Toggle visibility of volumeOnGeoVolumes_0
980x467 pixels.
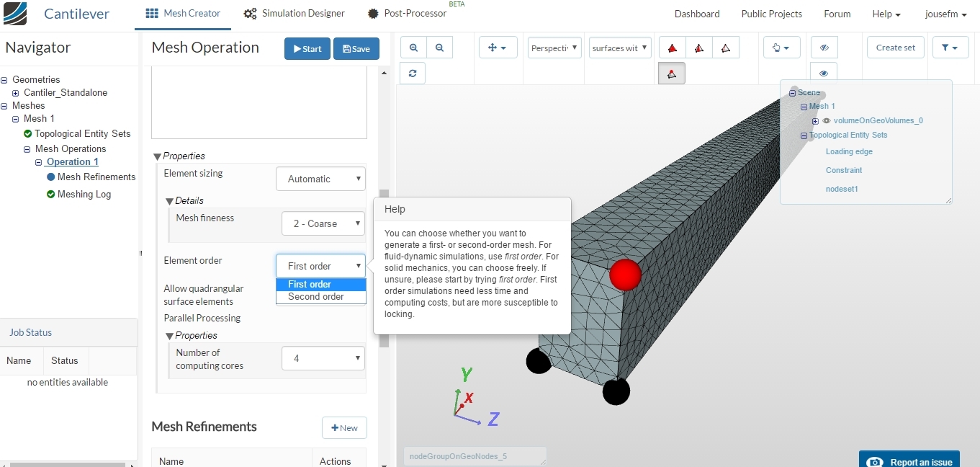(827, 121)
